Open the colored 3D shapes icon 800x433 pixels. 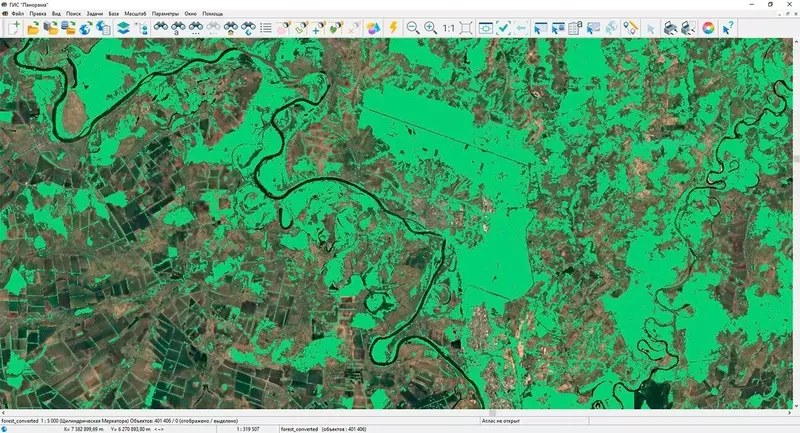(373, 28)
